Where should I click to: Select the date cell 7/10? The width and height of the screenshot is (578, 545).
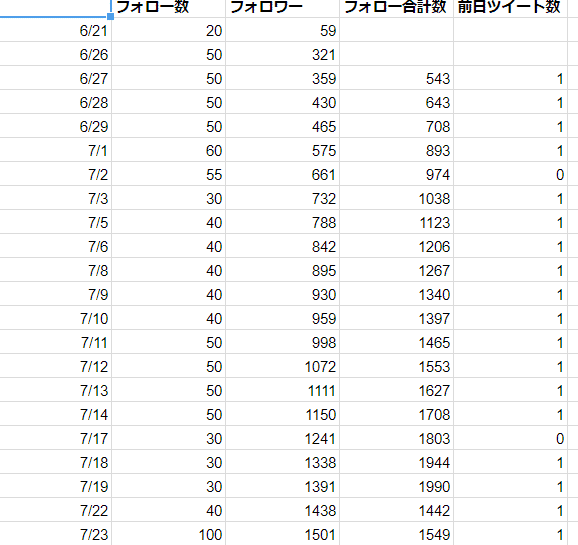click(55, 318)
